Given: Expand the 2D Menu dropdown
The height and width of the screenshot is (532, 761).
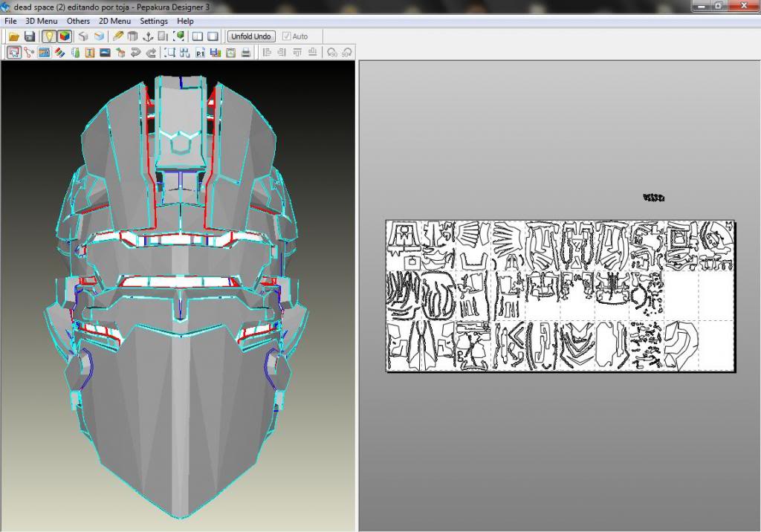Looking at the screenshot, I should click(114, 21).
